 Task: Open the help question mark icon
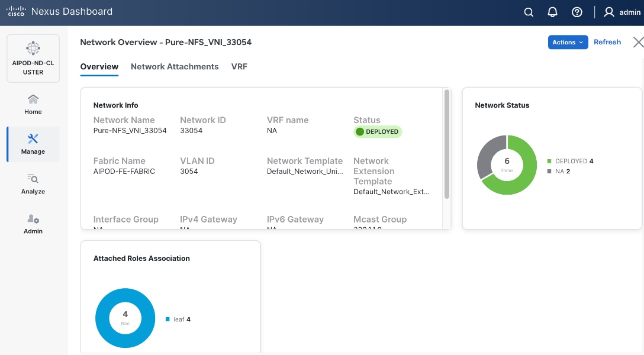[x=577, y=12]
